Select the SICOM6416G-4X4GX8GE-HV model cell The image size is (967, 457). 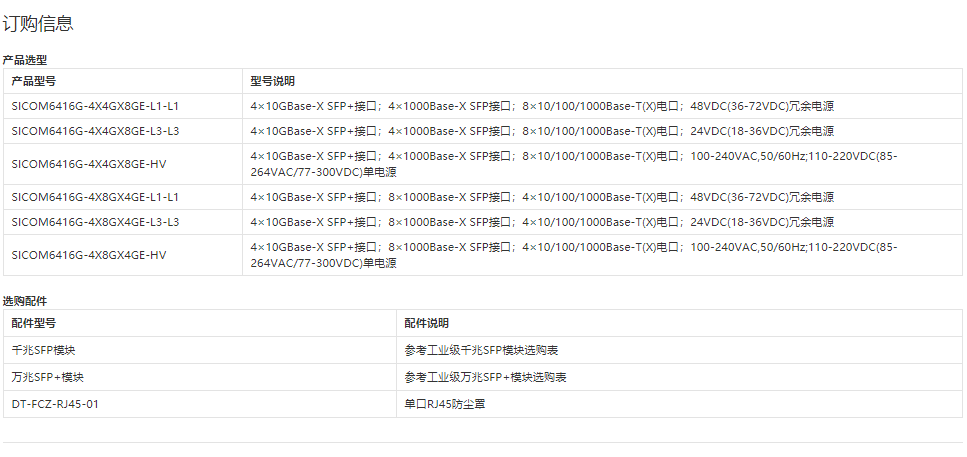point(88,164)
